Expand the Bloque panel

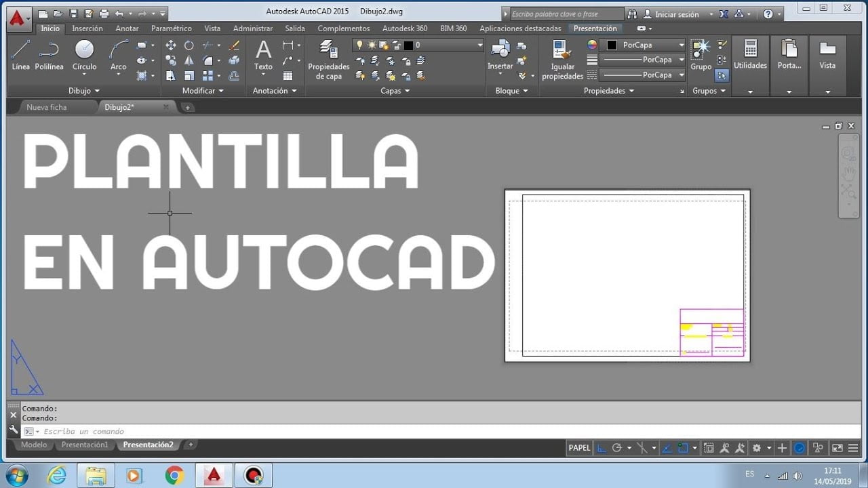[x=511, y=91]
